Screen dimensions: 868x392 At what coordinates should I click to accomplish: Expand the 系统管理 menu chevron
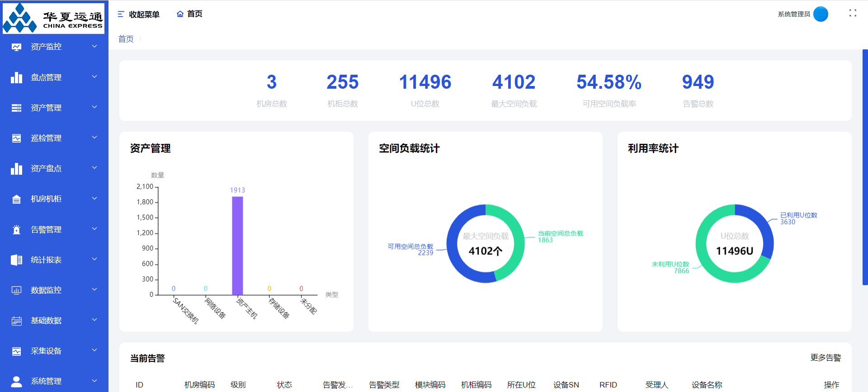click(x=94, y=381)
